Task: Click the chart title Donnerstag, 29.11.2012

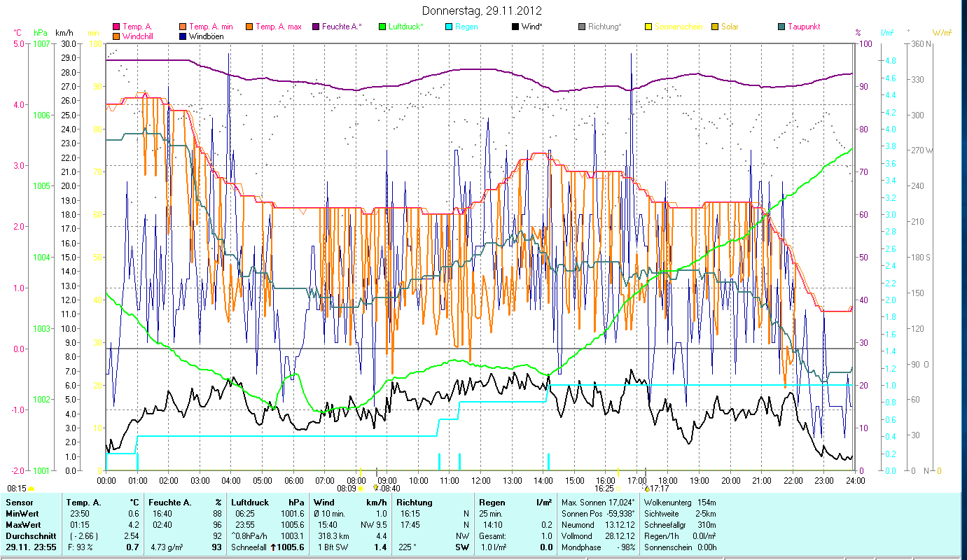Action: click(x=482, y=11)
